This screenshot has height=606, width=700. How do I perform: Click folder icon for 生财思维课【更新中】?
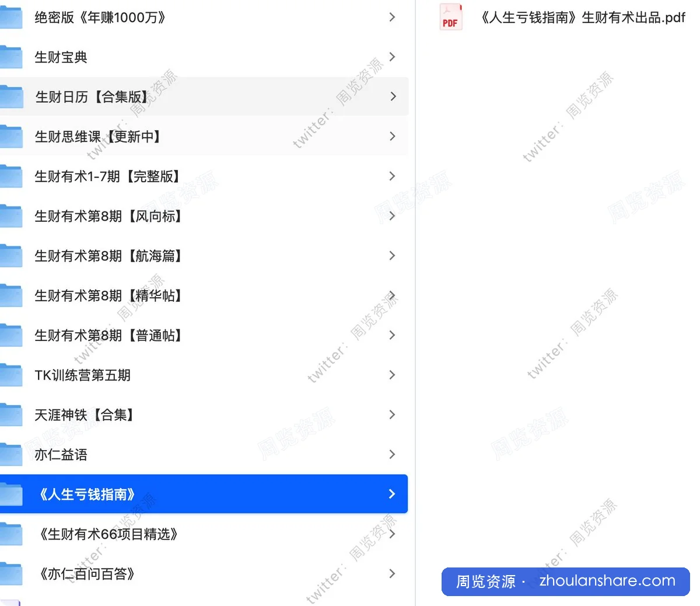(x=11, y=137)
